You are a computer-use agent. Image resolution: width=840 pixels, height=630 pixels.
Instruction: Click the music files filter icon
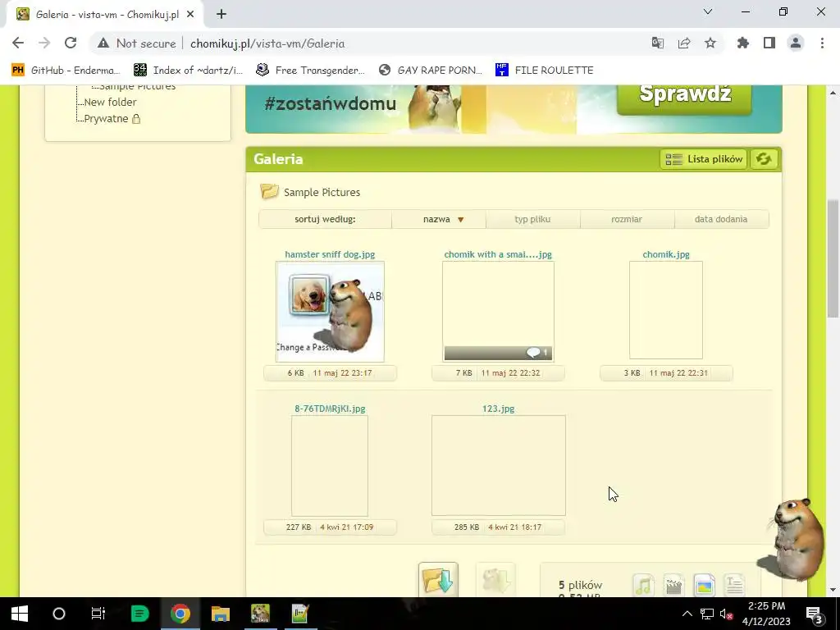click(x=643, y=585)
